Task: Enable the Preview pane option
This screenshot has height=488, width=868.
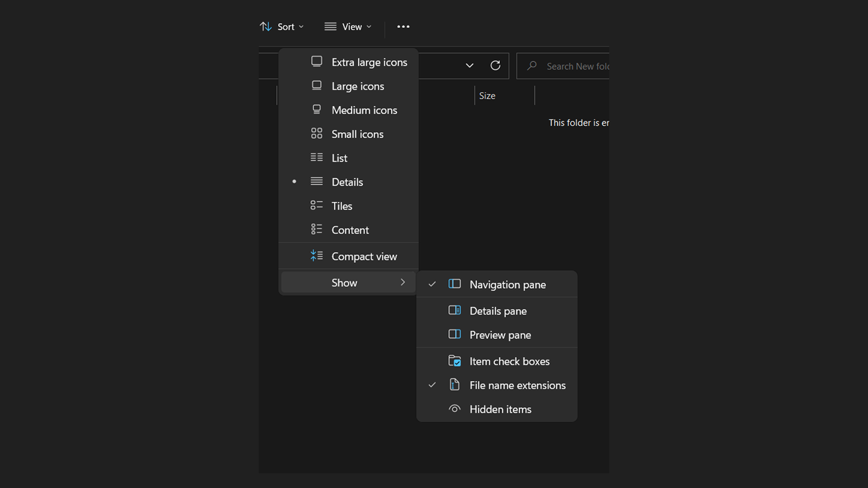Action: tap(497, 335)
